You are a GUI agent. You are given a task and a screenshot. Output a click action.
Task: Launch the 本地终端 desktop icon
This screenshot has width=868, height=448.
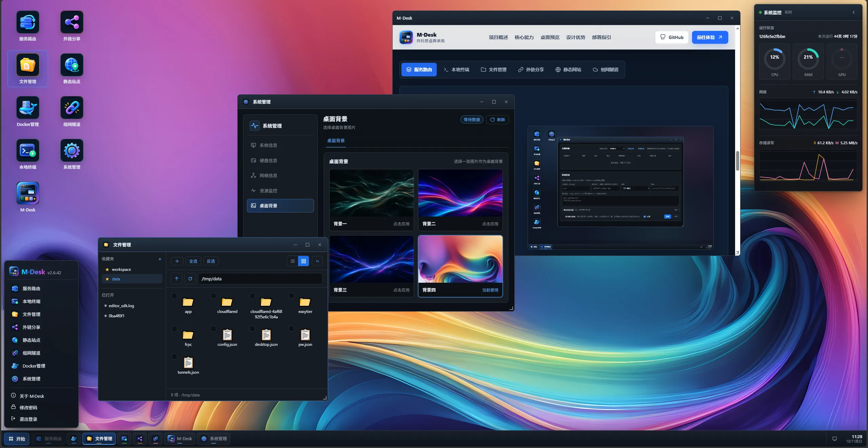(x=27, y=154)
